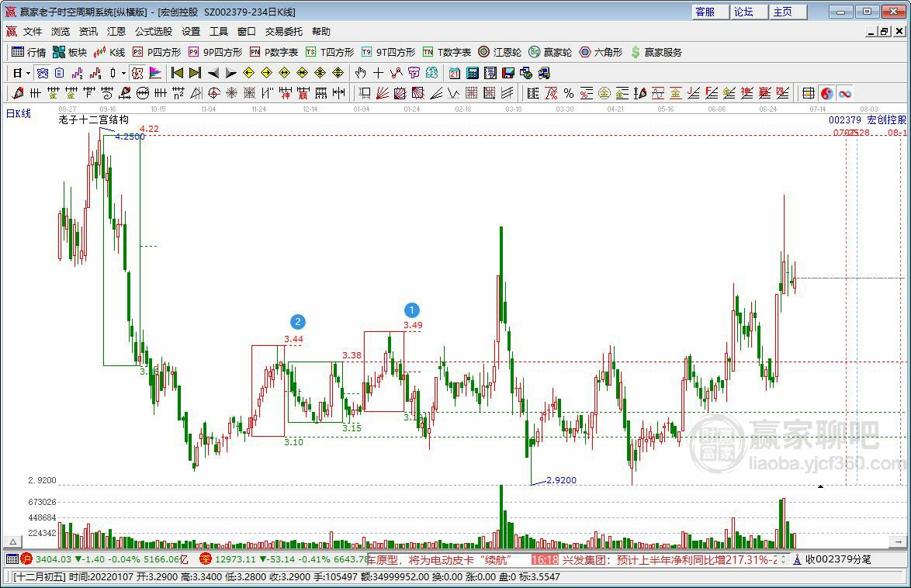Click the yellow diamond horizontal-expand icon
Screen dimensions: 911x588
click(285, 73)
